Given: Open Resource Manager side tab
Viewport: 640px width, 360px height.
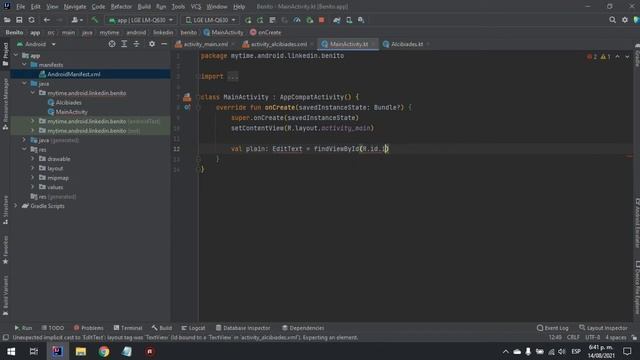Looking at the screenshot, I should 5,104.
